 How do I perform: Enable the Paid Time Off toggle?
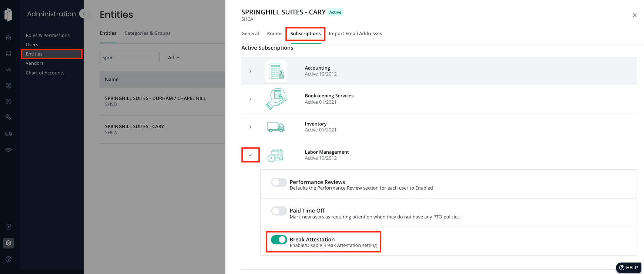point(279,211)
